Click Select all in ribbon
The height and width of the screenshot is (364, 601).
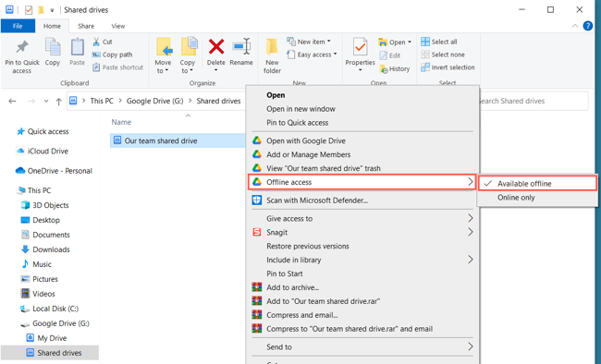[439, 42]
